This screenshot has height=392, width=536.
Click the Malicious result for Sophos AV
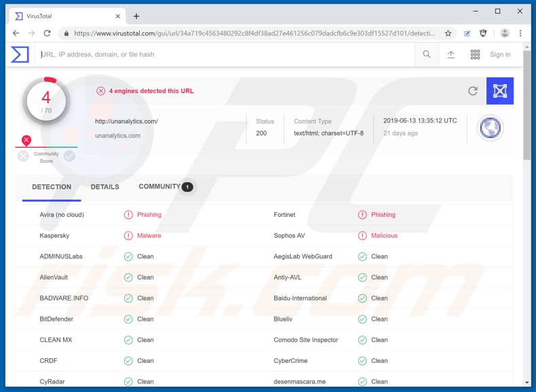384,235
